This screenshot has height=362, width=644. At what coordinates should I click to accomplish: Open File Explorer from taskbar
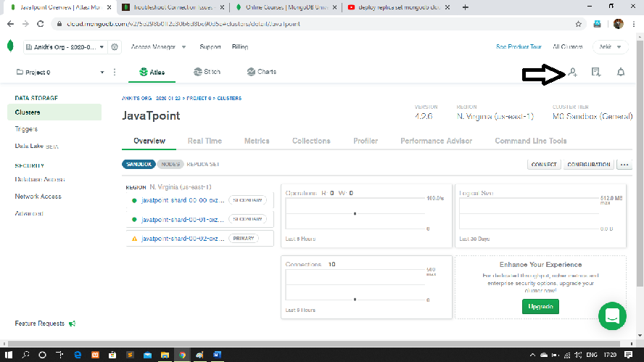165,355
